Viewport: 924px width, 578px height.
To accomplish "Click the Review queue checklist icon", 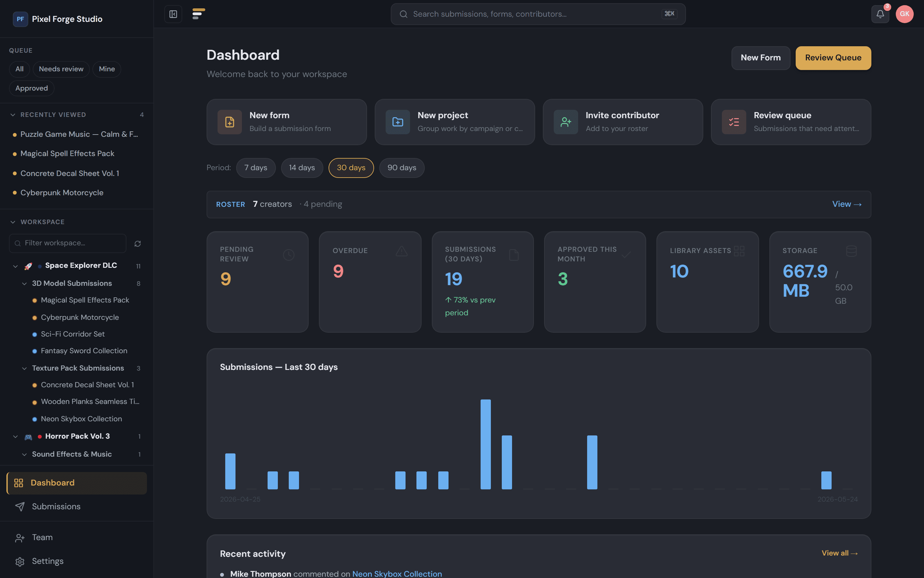I will (x=733, y=122).
